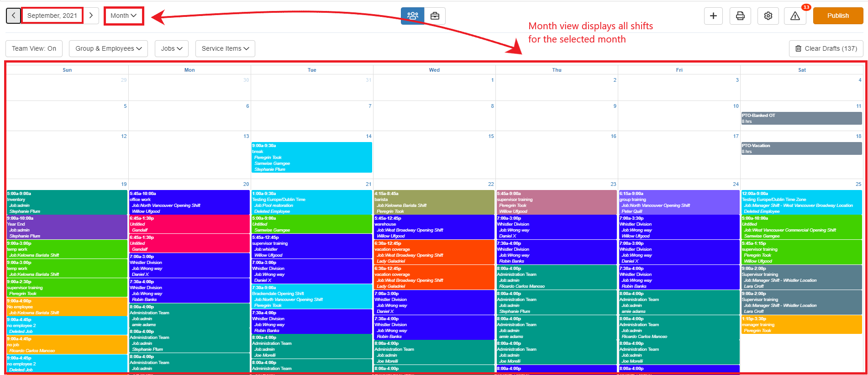868x375 pixels.
Task: Click the date number 10 on Friday
Action: point(736,106)
